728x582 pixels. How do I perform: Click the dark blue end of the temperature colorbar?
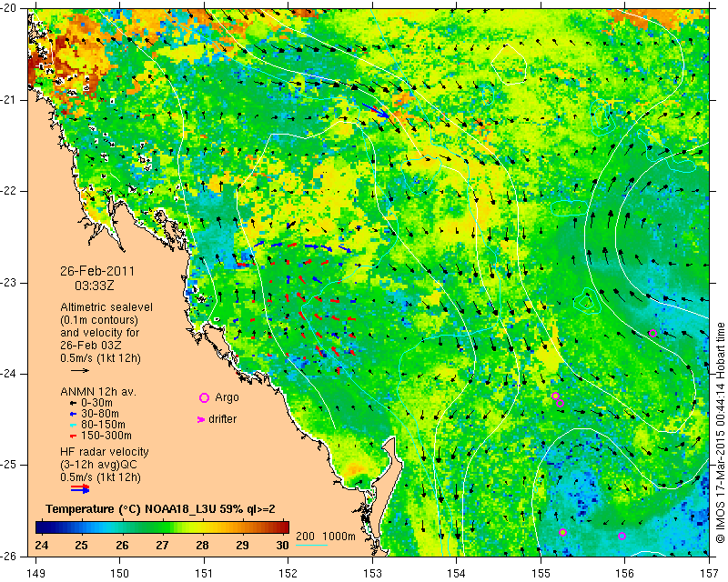click(x=42, y=527)
